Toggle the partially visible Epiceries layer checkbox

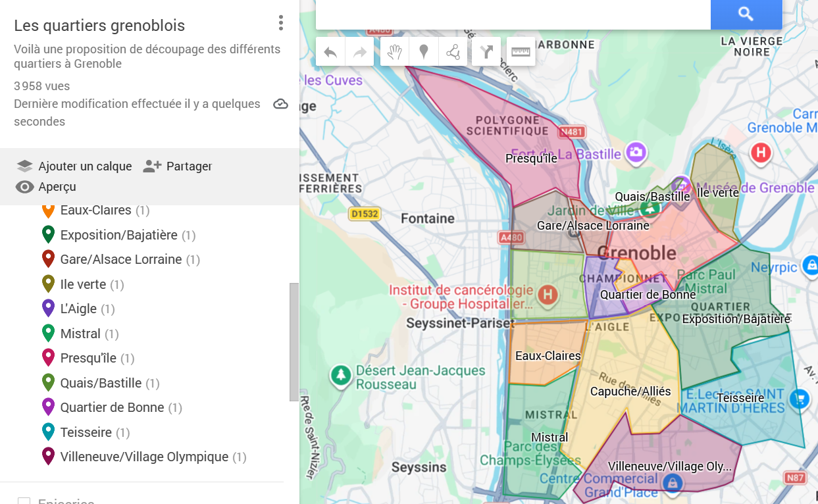pos(24,501)
